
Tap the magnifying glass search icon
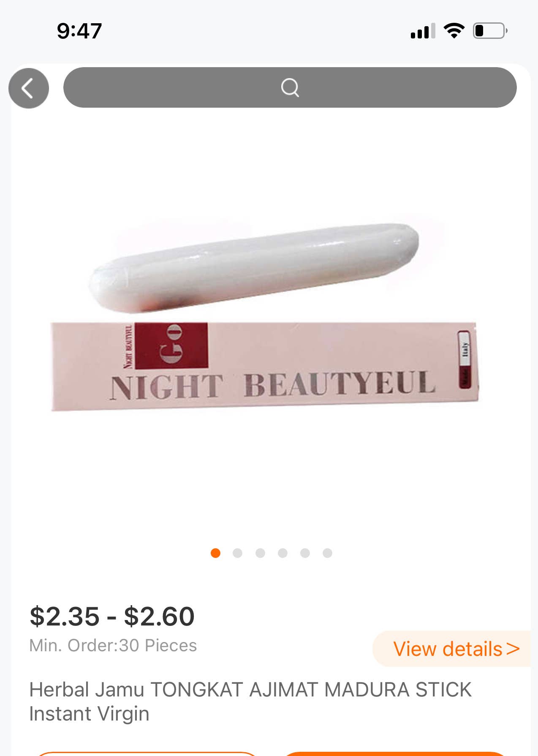(290, 88)
